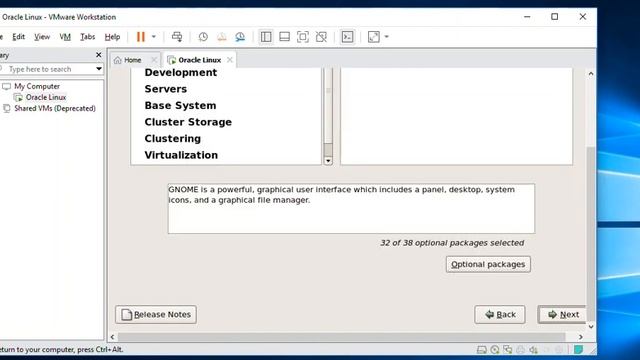Click package group list scroll-down arrow
640x360 pixels.
point(328,161)
